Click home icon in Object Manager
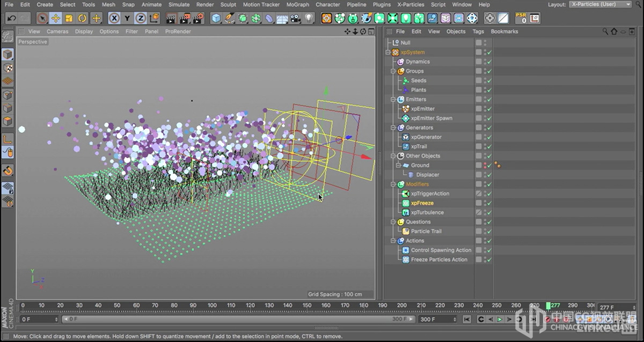Screen dimensions: 644x342 pos(614,32)
